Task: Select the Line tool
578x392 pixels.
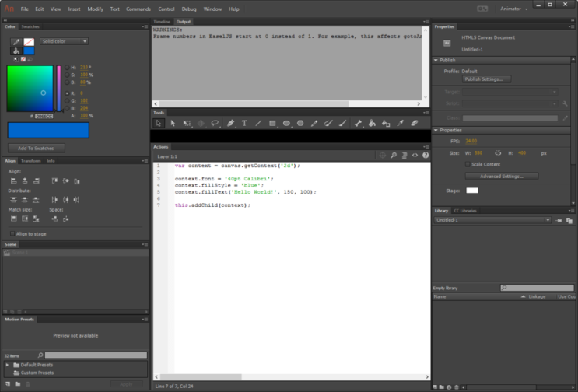Action: click(x=258, y=123)
